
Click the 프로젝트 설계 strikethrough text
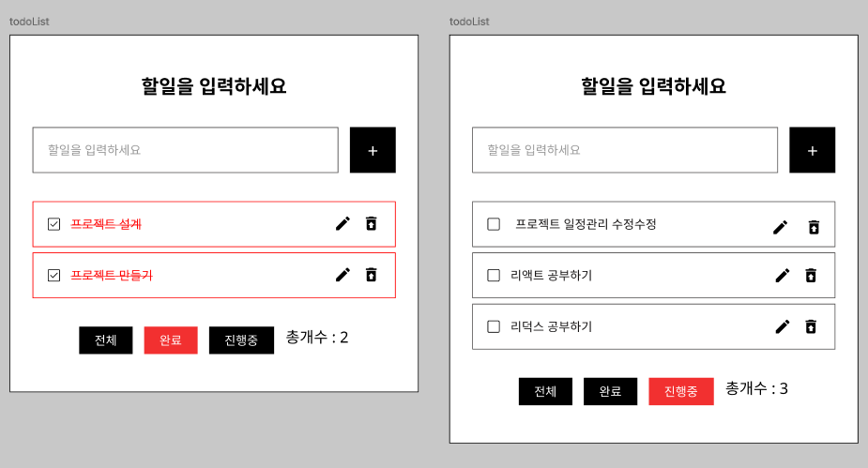pyautogui.click(x=106, y=224)
